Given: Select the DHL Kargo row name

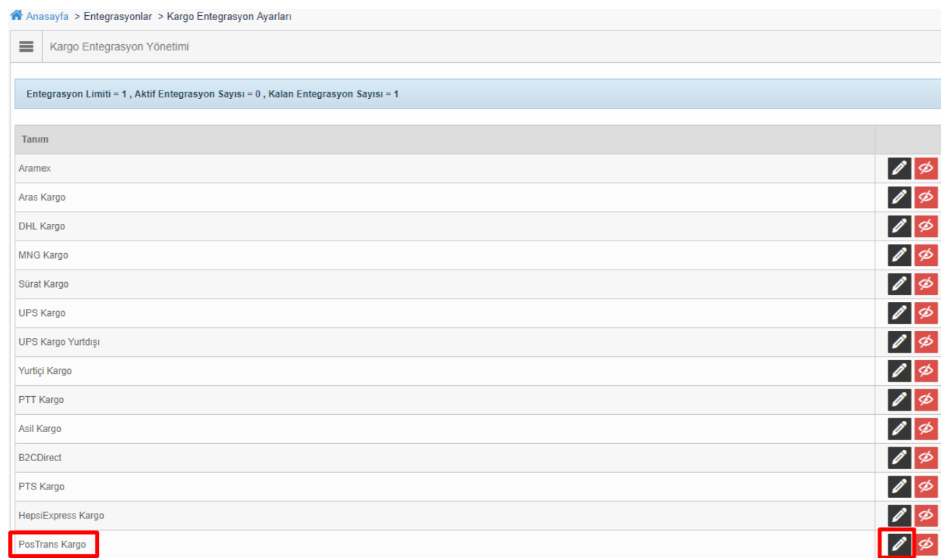Looking at the screenshot, I should click(41, 227).
